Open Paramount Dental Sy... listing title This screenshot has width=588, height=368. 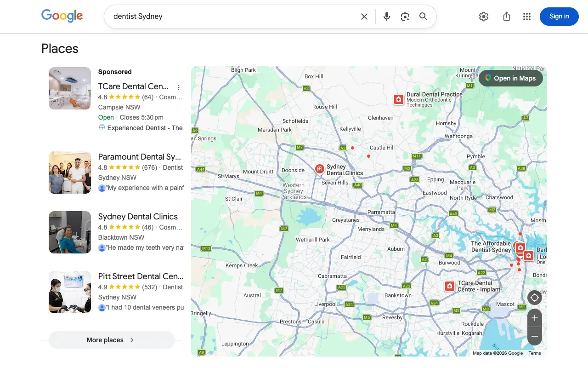click(x=140, y=157)
